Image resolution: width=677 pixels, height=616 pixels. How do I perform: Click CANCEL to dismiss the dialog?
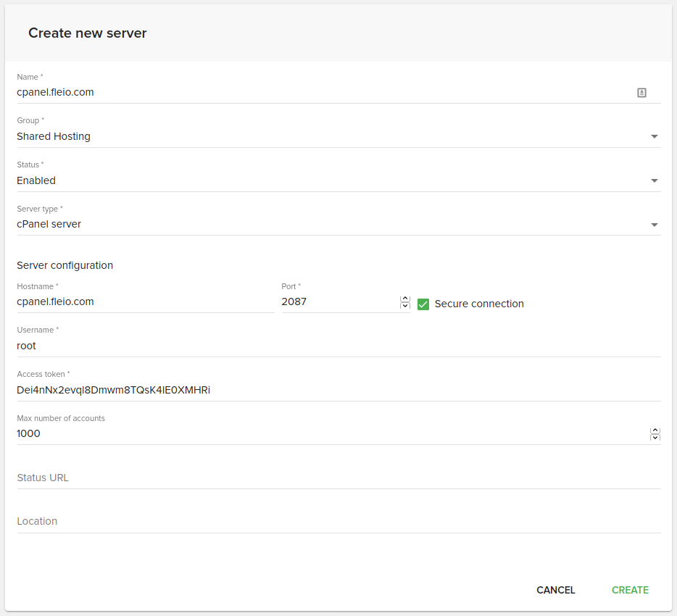coord(555,590)
